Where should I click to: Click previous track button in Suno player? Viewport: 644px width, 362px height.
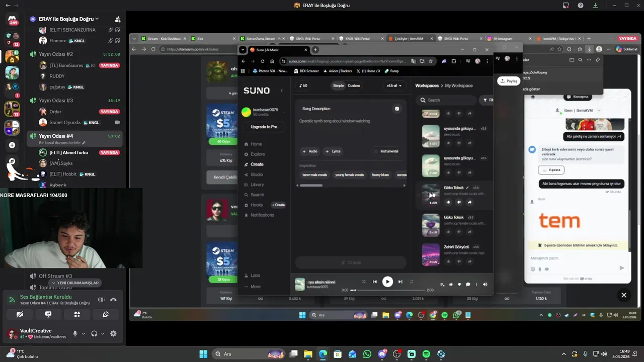[374, 282]
